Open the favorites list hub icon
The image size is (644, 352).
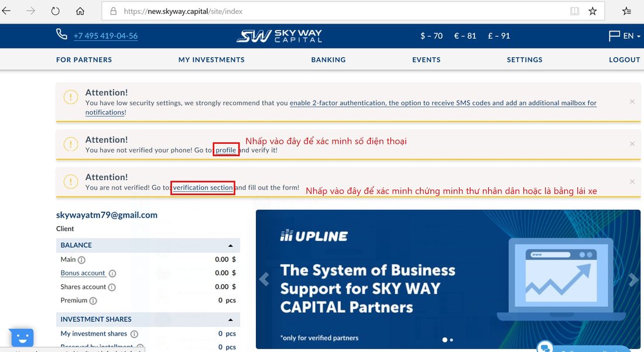click(x=626, y=11)
